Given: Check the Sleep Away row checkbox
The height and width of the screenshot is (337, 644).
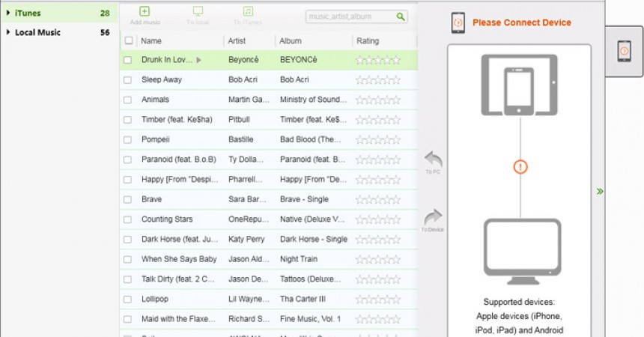Looking at the screenshot, I should click(x=128, y=79).
